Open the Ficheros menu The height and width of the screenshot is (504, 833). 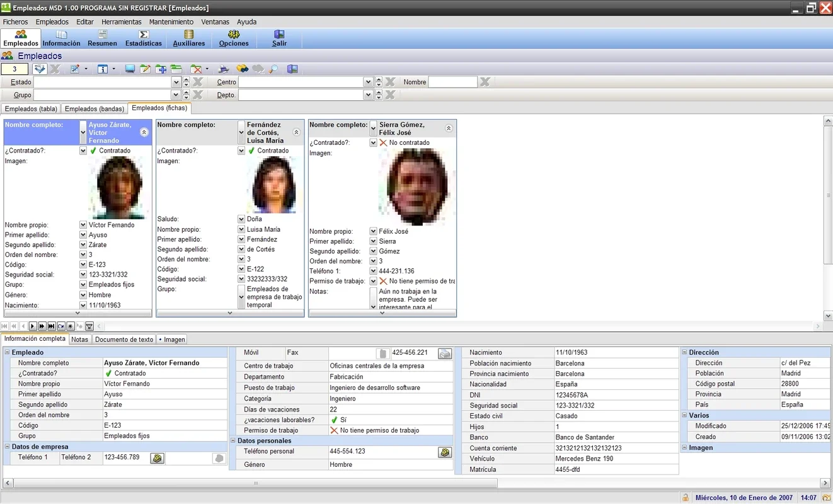pyautogui.click(x=15, y=21)
